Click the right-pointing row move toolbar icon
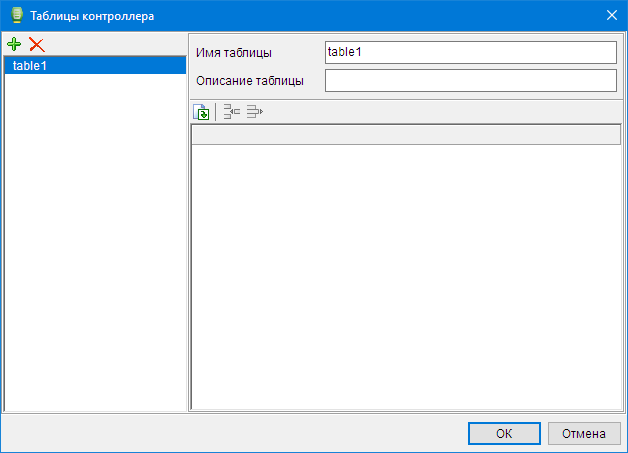Image resolution: width=628 pixels, height=453 pixels. (x=254, y=112)
